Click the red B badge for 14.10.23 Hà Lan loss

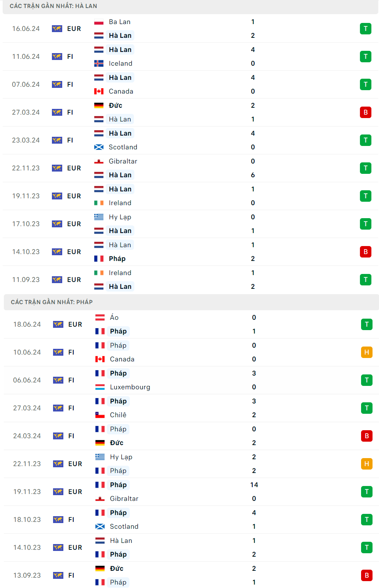(x=365, y=252)
